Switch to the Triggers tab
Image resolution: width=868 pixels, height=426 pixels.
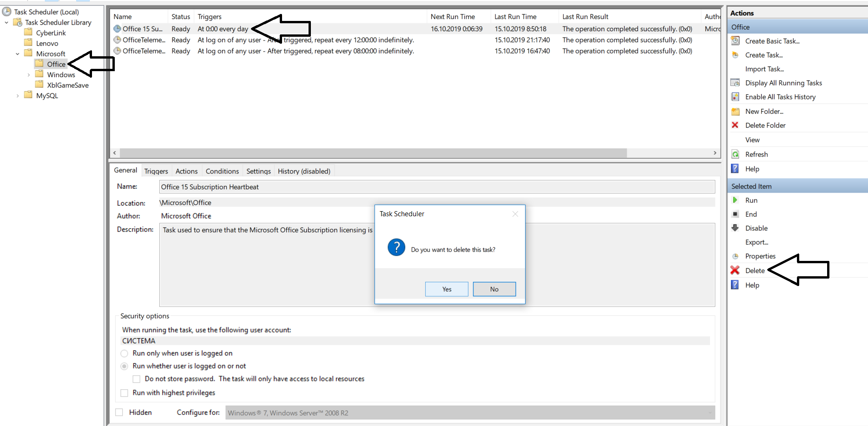156,171
